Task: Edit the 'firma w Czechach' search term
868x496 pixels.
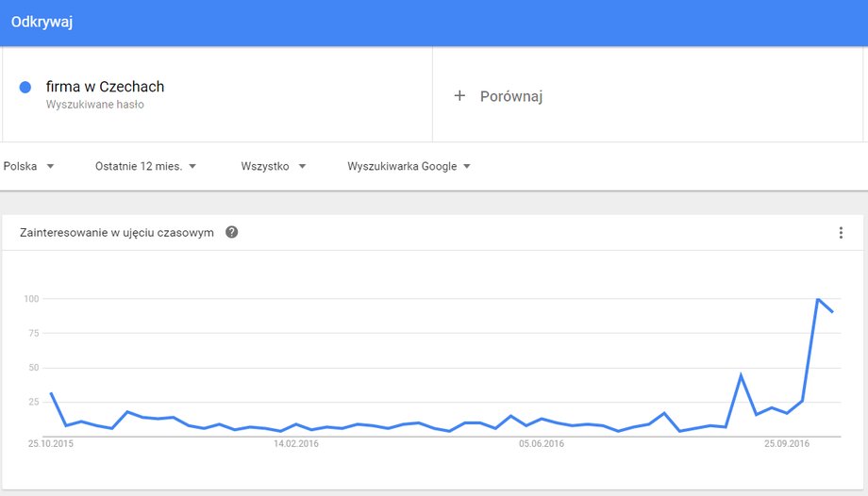Action: pyautogui.click(x=105, y=87)
